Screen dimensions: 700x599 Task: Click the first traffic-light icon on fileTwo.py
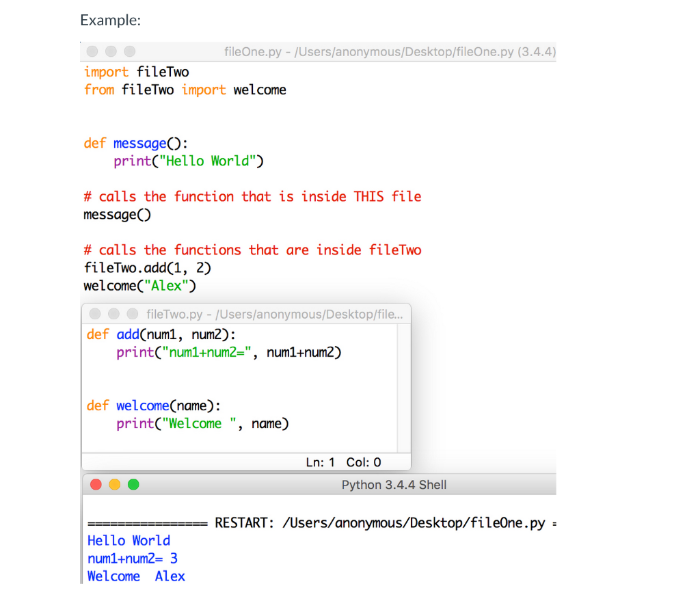(x=94, y=314)
